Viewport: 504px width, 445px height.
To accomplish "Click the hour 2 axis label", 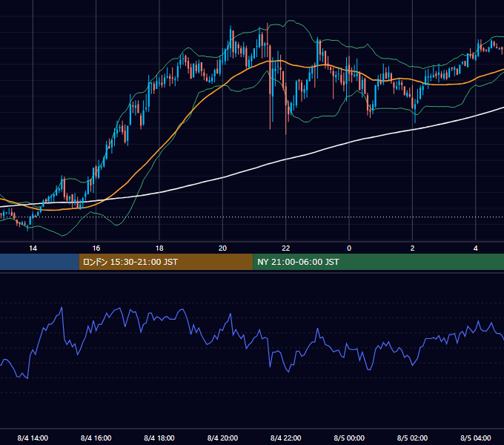I will pos(412,248).
